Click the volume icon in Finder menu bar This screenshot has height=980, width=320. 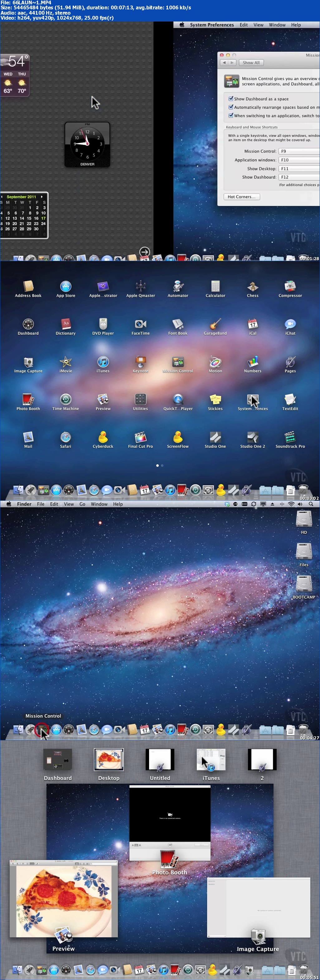click(300, 504)
